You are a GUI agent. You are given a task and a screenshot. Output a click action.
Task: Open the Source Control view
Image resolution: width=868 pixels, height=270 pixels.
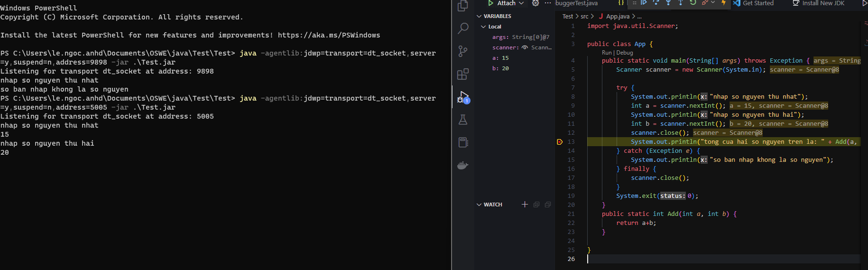[463, 51]
